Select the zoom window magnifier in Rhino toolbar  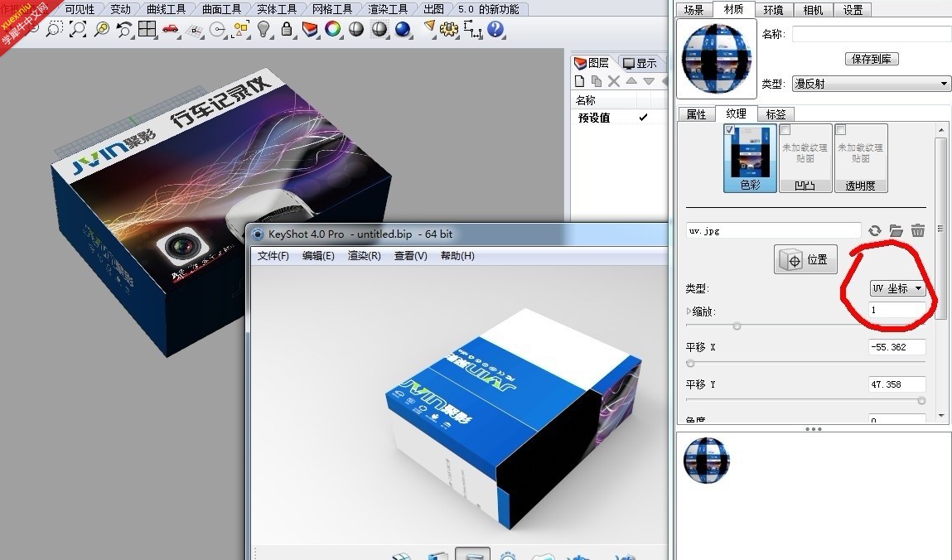pyautogui.click(x=54, y=28)
